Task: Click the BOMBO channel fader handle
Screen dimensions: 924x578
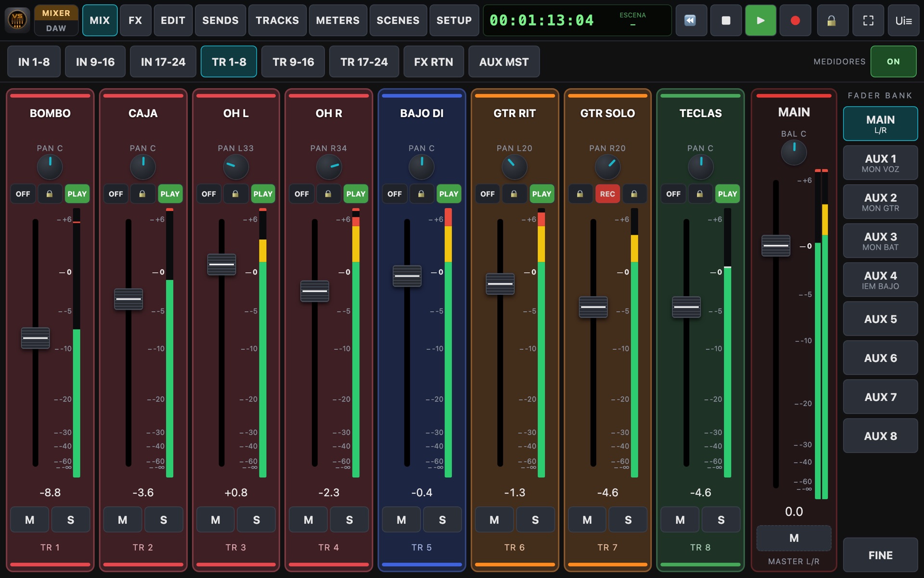Action: [36, 338]
